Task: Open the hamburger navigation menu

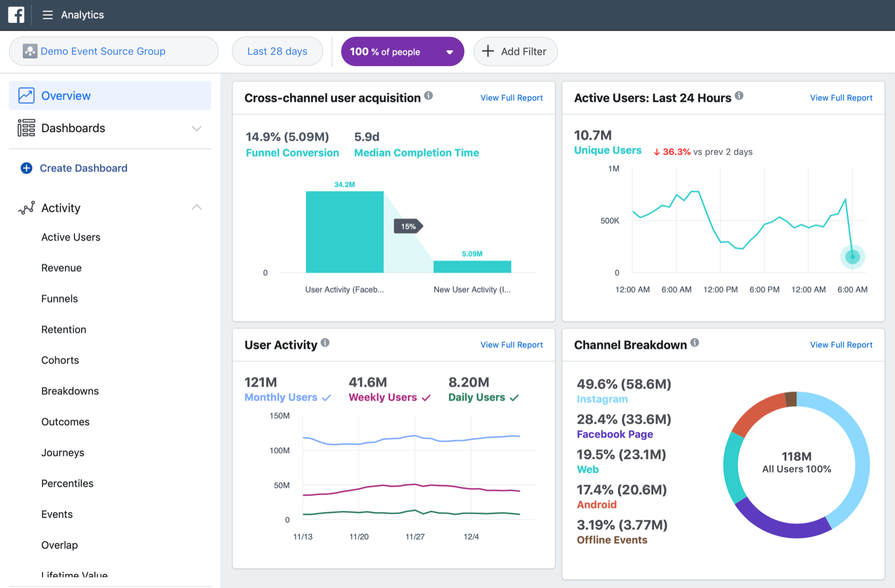Action: click(48, 15)
